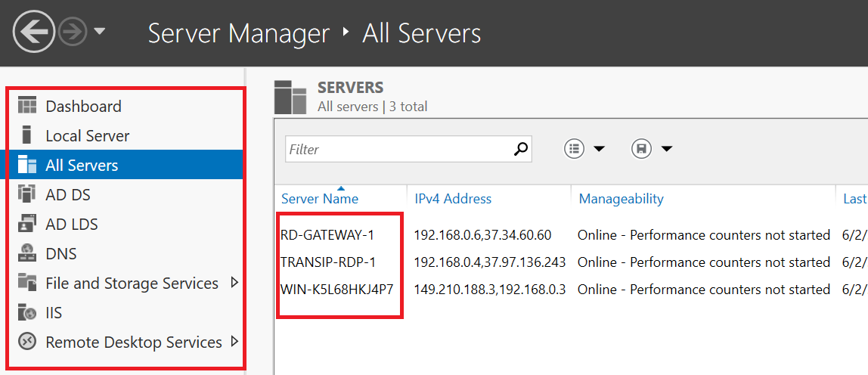Click the SERVERS tile header icon

(290, 97)
